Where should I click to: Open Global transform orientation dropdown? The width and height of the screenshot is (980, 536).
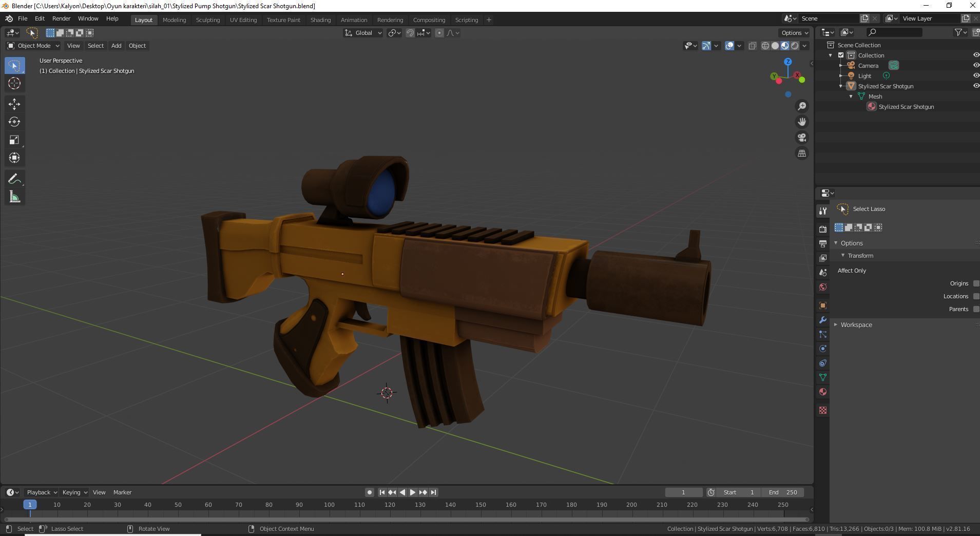[x=363, y=33]
